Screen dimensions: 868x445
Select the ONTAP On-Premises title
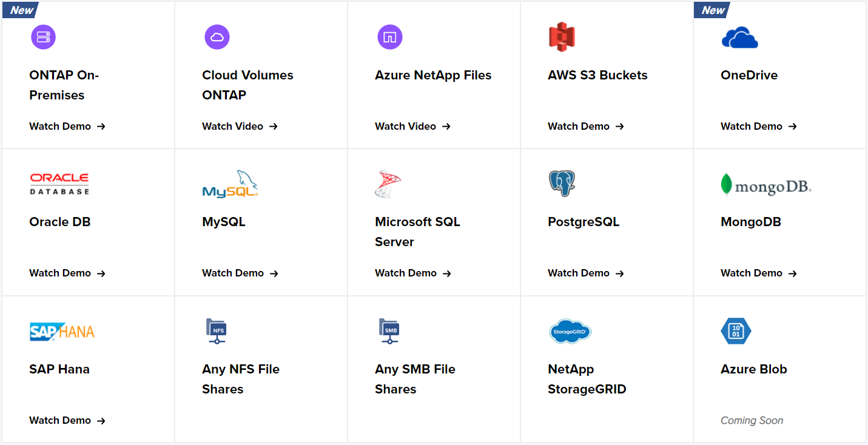click(64, 85)
